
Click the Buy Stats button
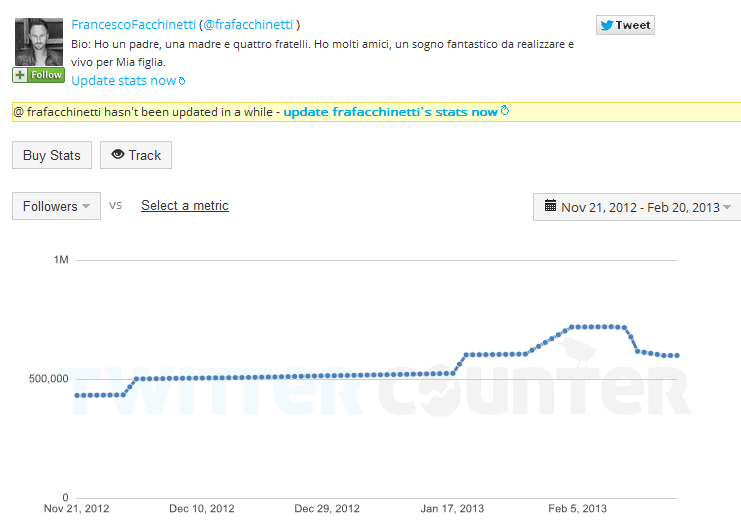52,155
